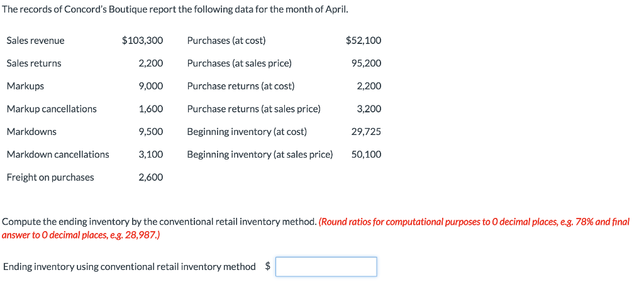Click the $103,300 sales revenue value
The width and height of the screenshot is (644, 297).
[x=142, y=41]
